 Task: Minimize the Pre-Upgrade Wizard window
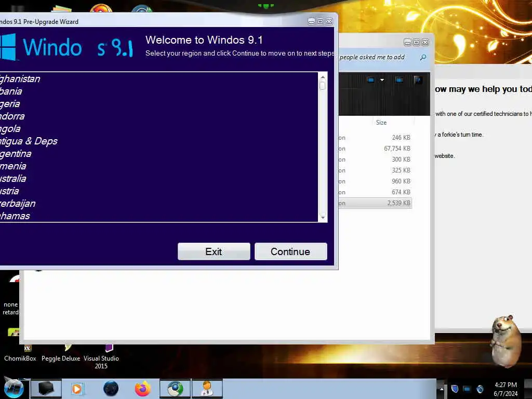(311, 21)
